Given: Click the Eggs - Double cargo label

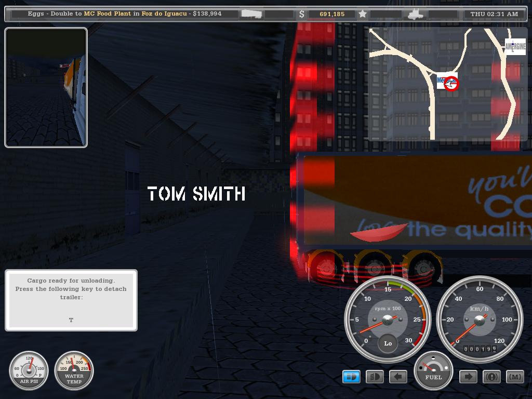Looking at the screenshot, I should [x=50, y=14].
